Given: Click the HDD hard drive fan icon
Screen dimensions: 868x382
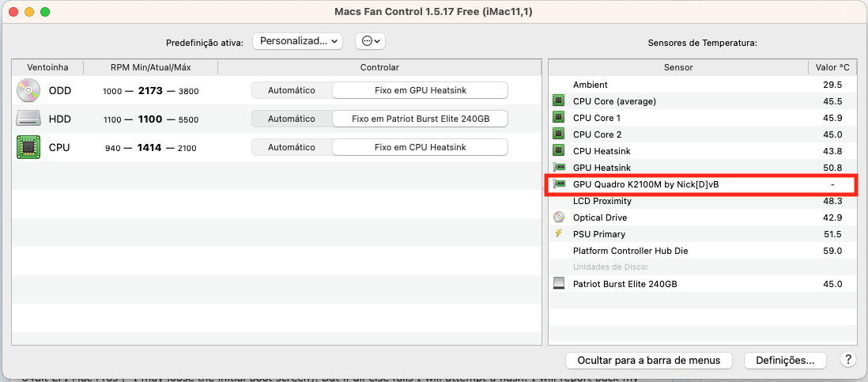Looking at the screenshot, I should (x=28, y=119).
